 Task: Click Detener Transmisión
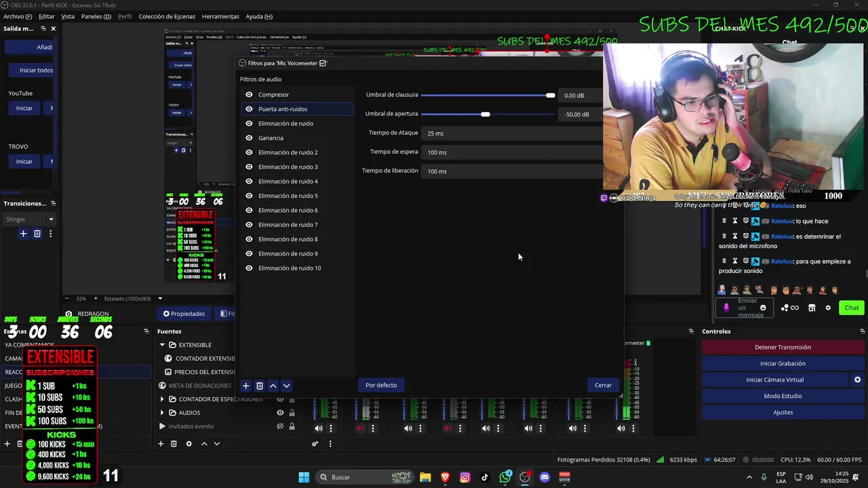point(783,347)
